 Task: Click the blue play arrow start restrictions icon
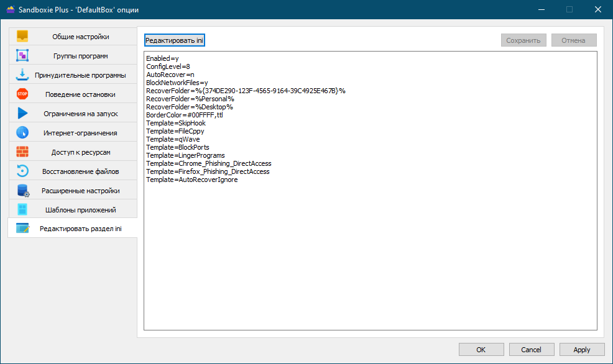tap(22, 113)
